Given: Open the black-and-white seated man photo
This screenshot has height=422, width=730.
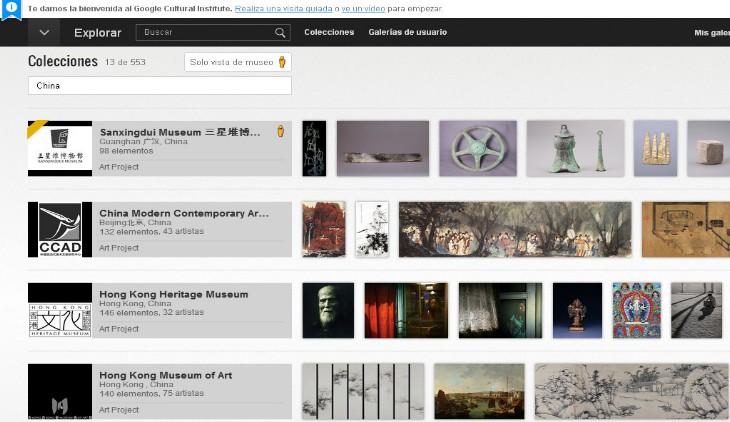Looking at the screenshot, I should click(696, 310).
